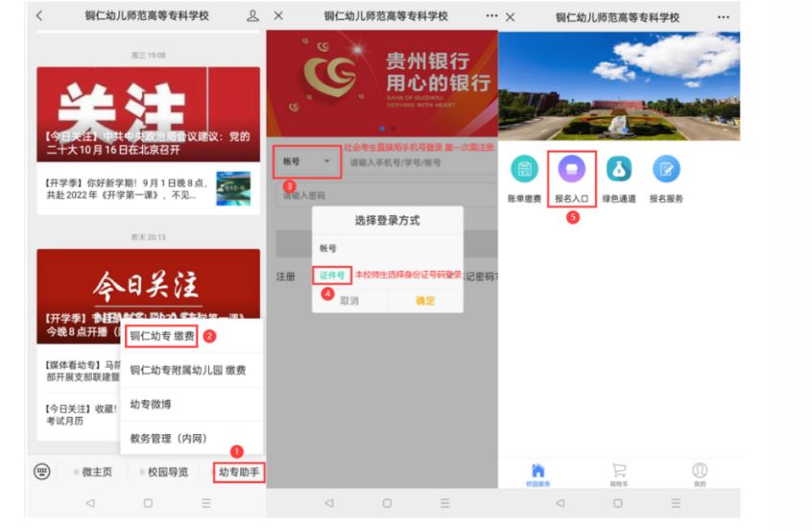812x531 pixels.
Task: Click 取消 to dismiss login dialog
Action: click(349, 301)
